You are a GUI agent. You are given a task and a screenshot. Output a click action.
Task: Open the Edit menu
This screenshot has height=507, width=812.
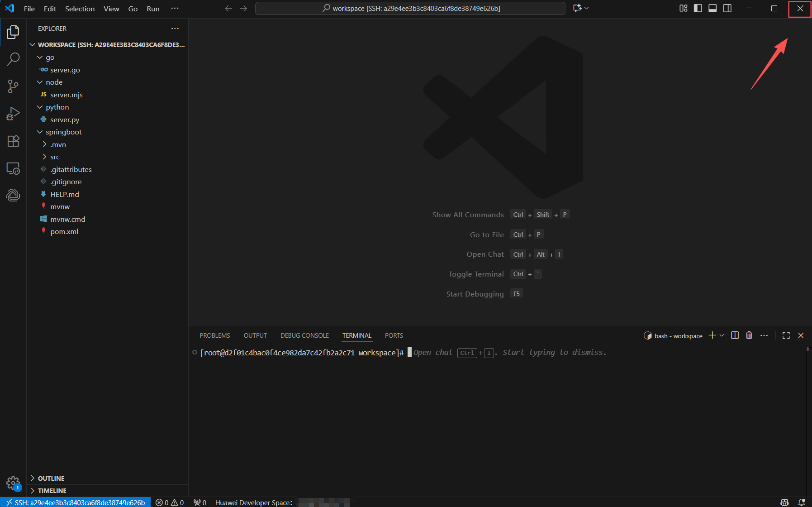[x=50, y=9]
